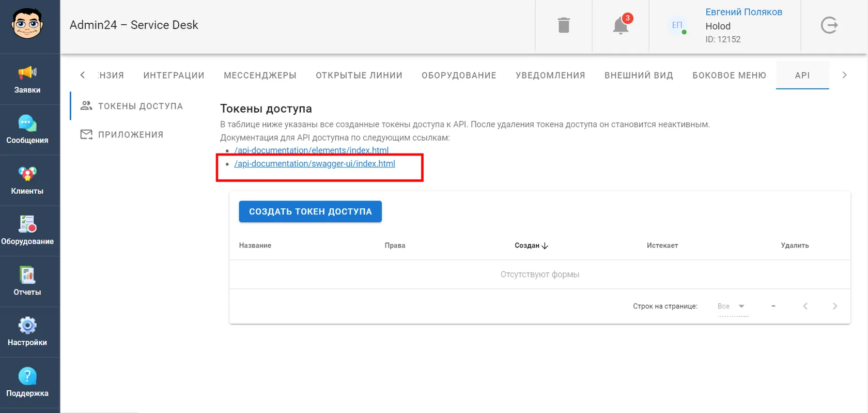The image size is (868, 413).
Task: Open notifications bell with 3 badge
Action: click(x=622, y=24)
